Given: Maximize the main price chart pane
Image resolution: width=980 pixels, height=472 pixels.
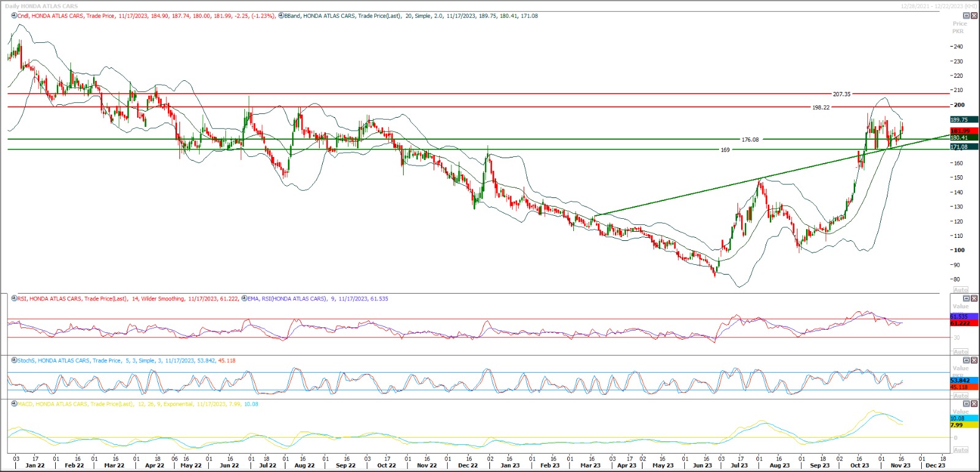Looking at the screenshot, I should pyautogui.click(x=967, y=16).
